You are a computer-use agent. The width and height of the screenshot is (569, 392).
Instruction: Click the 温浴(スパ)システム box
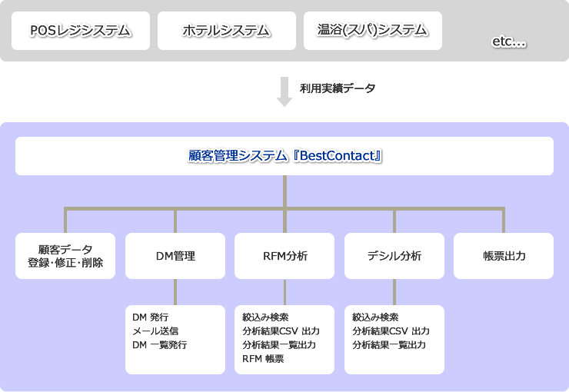click(x=373, y=31)
